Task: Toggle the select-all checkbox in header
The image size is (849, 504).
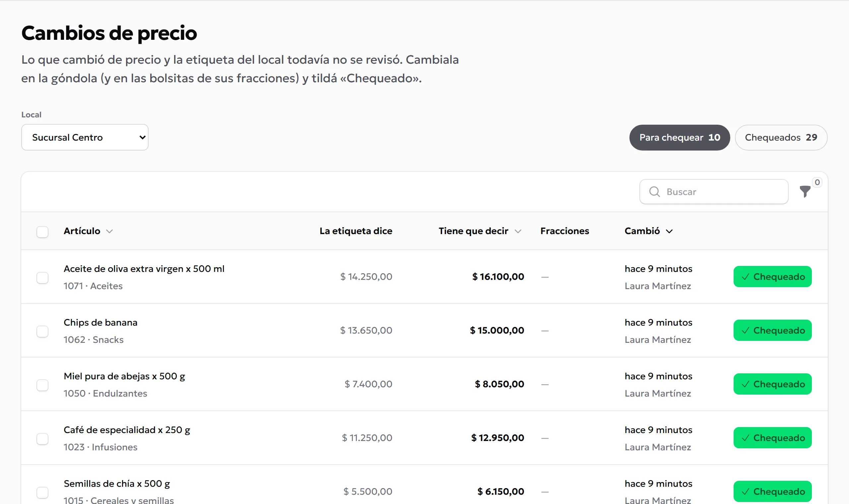Action: pyautogui.click(x=42, y=232)
